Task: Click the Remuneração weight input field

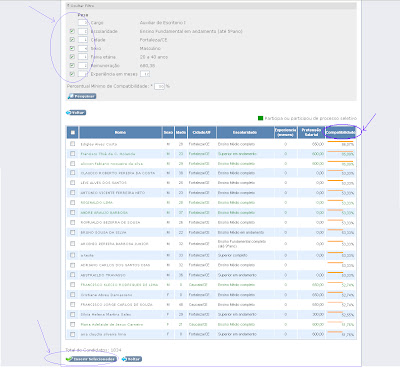Action: pyautogui.click(x=83, y=66)
